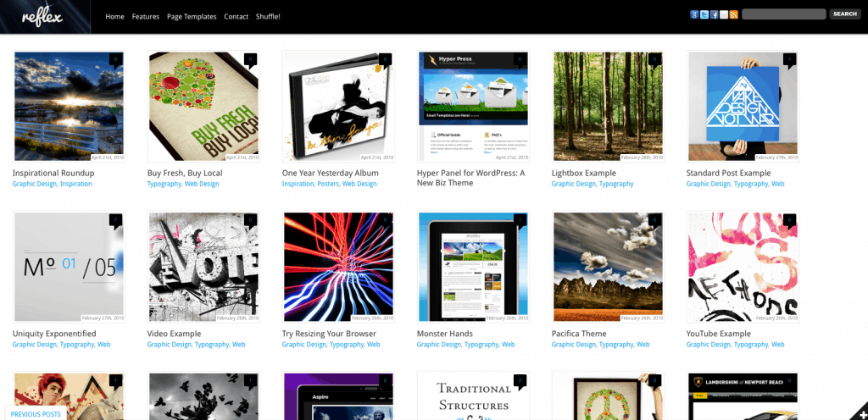The image size is (868, 420).
Task: Open the sunset harbor thumbnail image
Action: coord(69,106)
